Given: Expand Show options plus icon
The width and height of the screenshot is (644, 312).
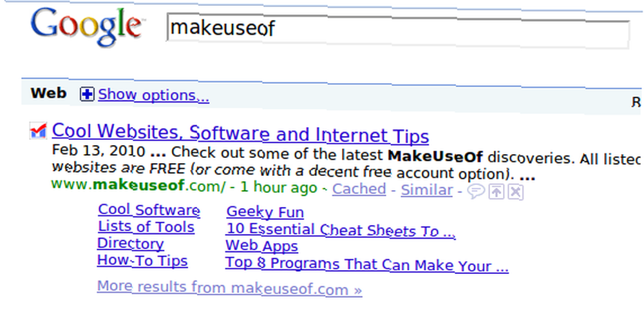Looking at the screenshot, I should (87, 95).
